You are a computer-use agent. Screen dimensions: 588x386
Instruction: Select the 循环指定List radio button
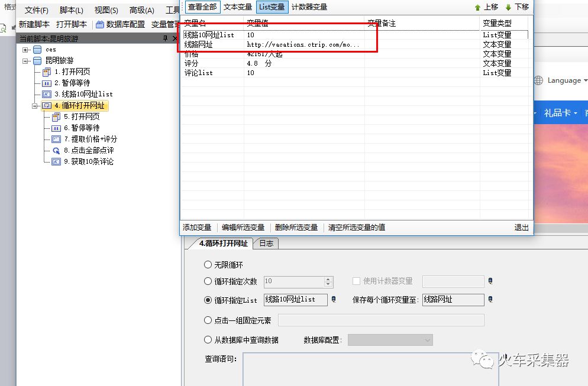tap(208, 300)
